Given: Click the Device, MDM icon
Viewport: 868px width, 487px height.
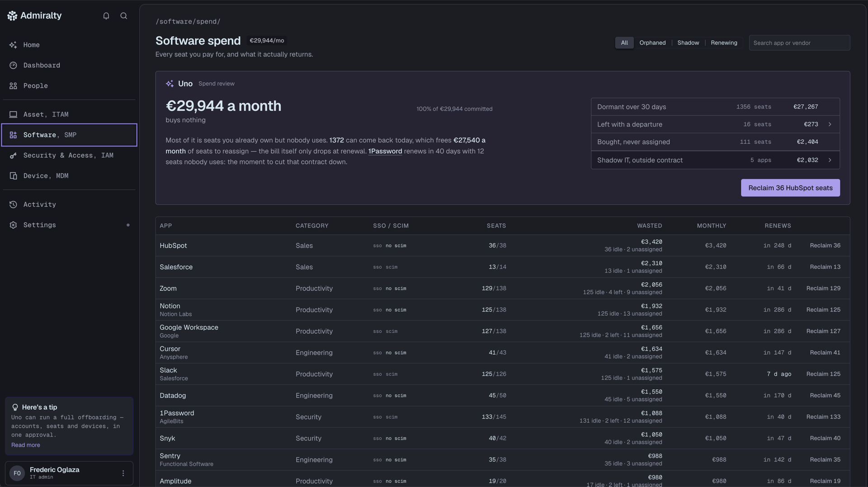Looking at the screenshot, I should 13,175.
